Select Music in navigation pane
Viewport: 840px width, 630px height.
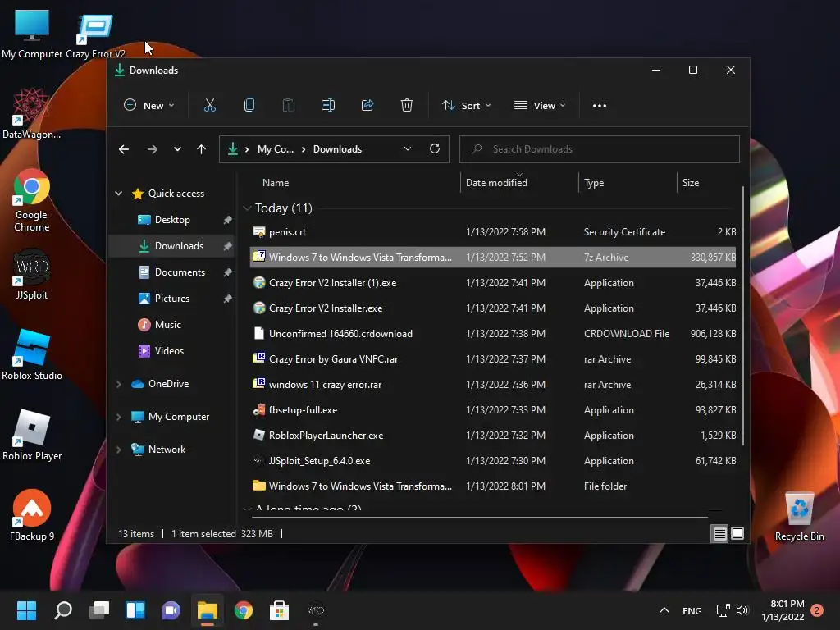tap(171, 325)
